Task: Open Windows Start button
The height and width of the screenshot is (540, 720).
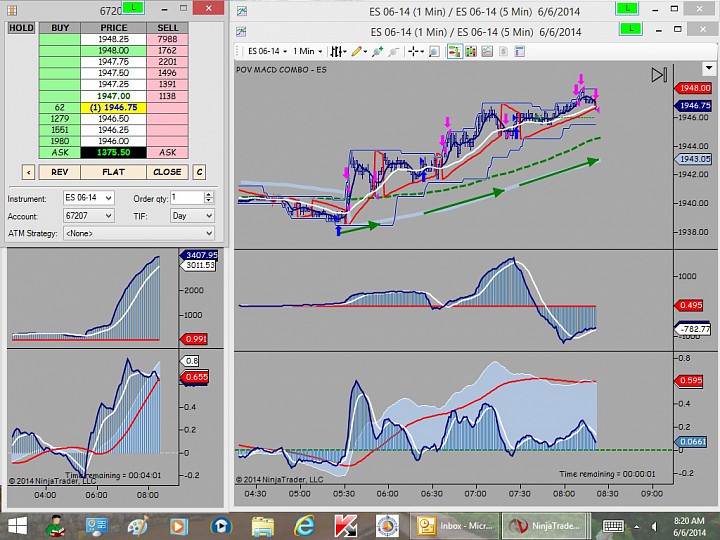Action: tap(17, 526)
